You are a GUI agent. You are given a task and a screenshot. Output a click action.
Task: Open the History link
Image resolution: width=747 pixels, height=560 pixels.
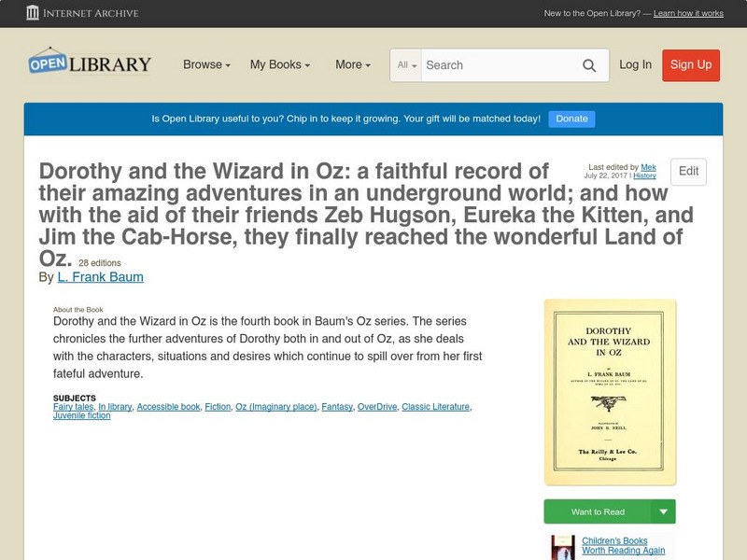tap(644, 175)
